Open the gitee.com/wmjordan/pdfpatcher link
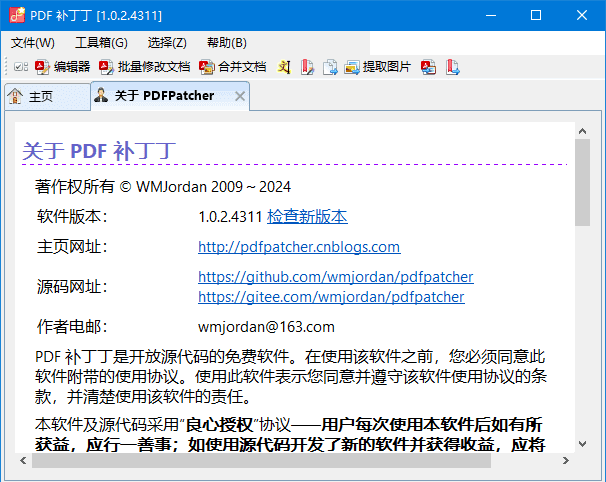606x482 pixels. (331, 297)
